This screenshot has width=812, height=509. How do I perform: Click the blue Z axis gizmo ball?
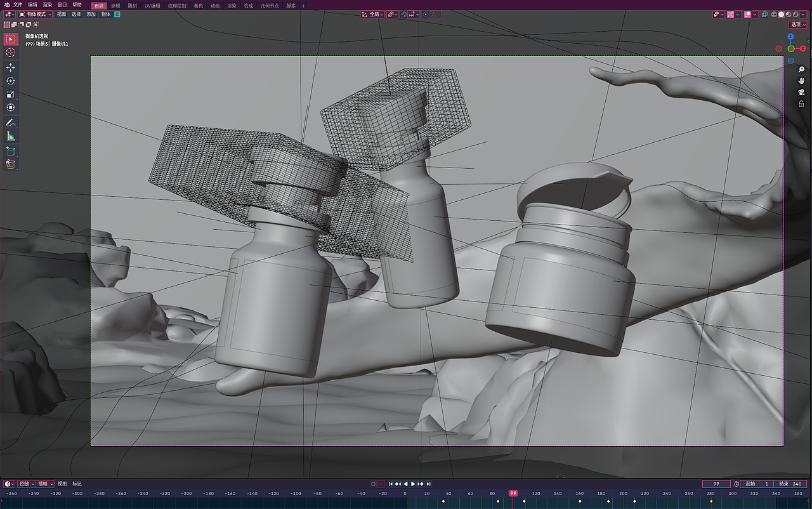pyautogui.click(x=791, y=37)
